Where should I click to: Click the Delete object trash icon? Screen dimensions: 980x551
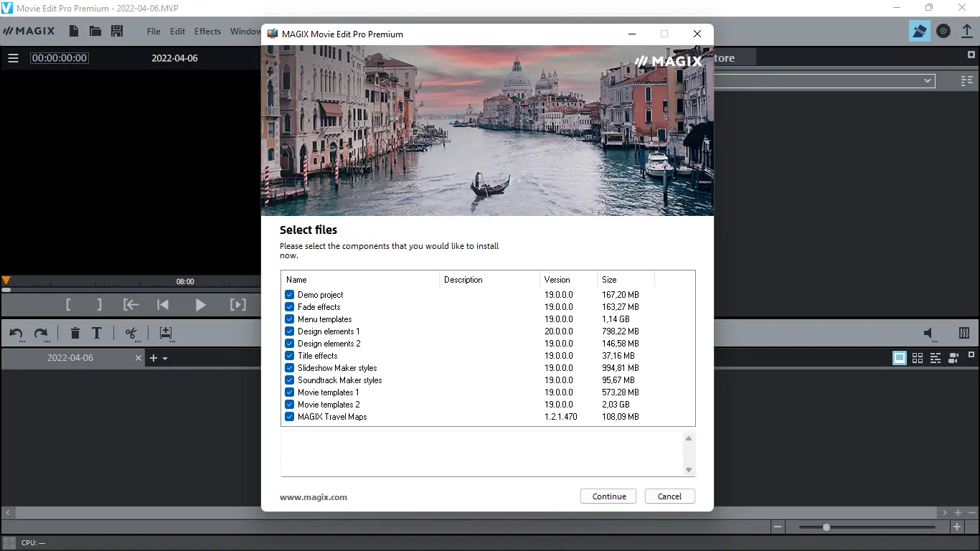click(x=75, y=333)
